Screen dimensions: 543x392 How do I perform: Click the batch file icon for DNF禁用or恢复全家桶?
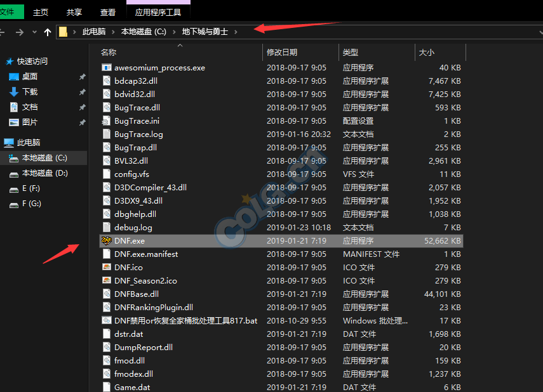point(106,320)
